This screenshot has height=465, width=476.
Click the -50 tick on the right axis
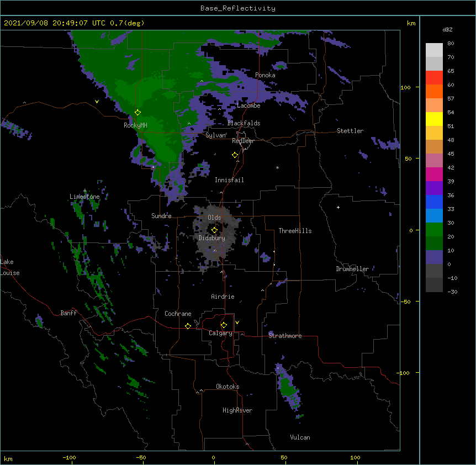(405, 302)
